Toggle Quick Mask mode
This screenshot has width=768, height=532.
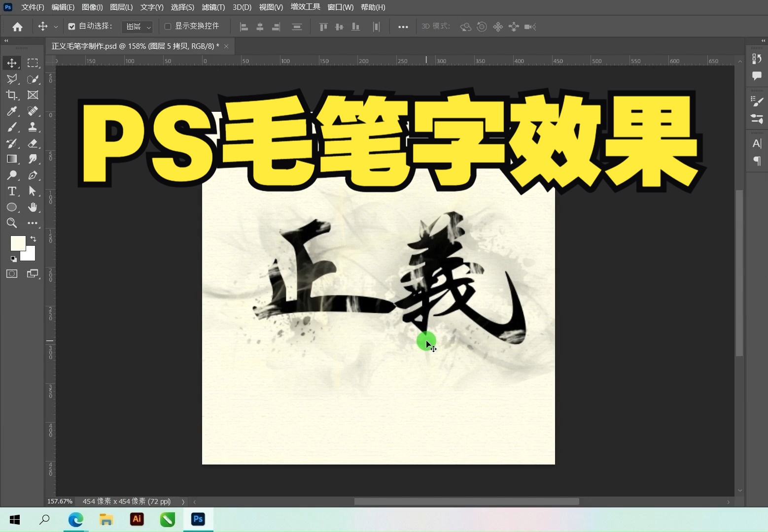(12, 274)
